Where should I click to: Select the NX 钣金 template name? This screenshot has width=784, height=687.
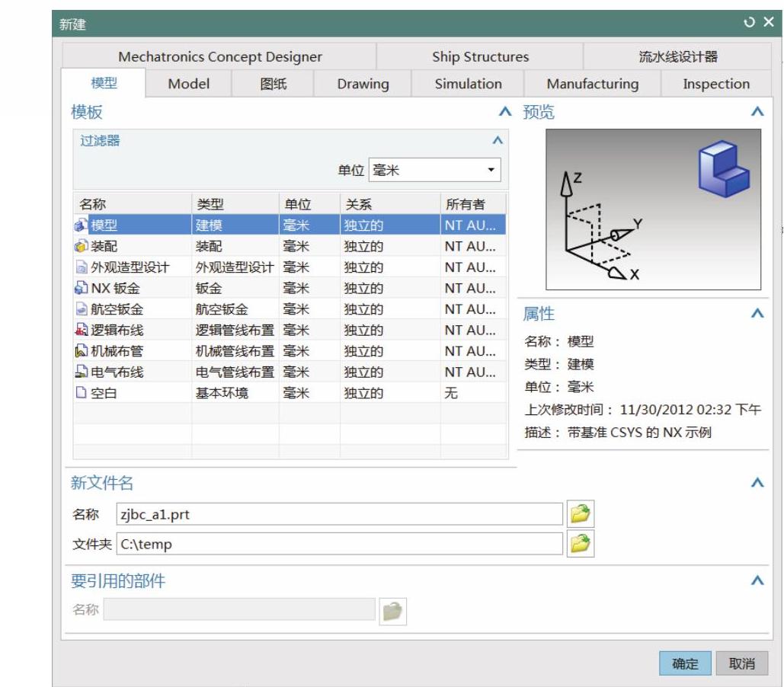pos(115,288)
